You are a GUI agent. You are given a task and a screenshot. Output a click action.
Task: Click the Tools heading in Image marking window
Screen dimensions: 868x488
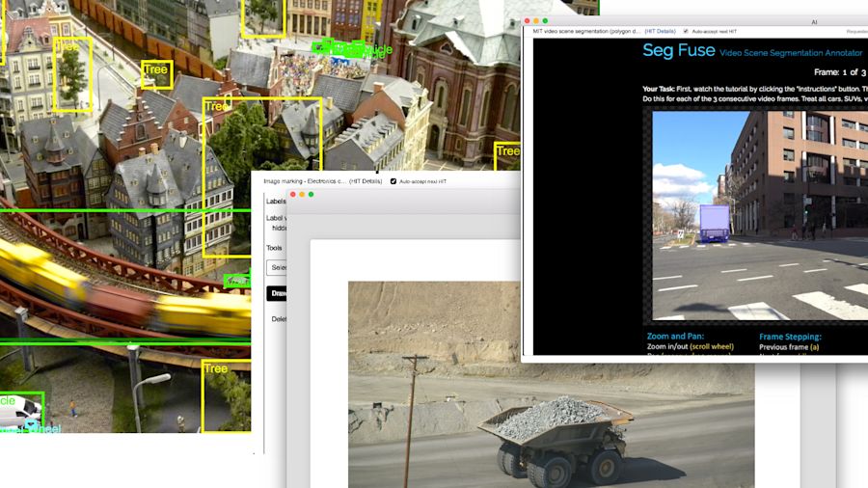click(274, 248)
